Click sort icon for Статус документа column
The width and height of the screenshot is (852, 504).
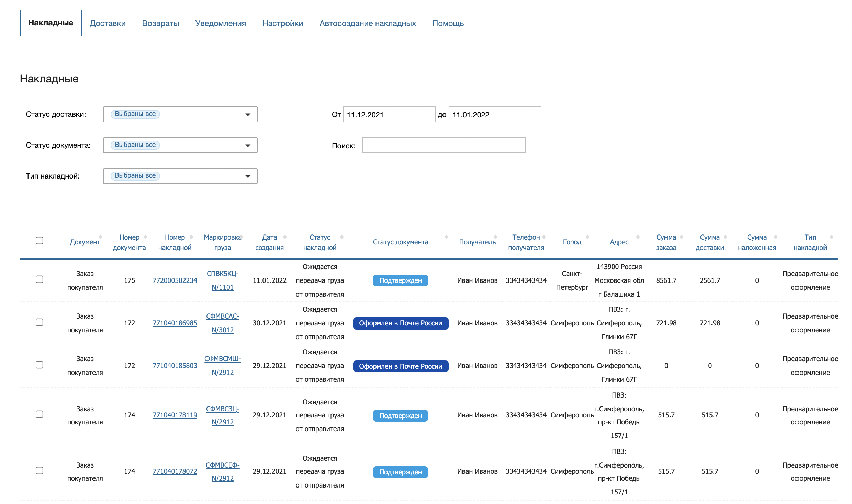coord(446,237)
